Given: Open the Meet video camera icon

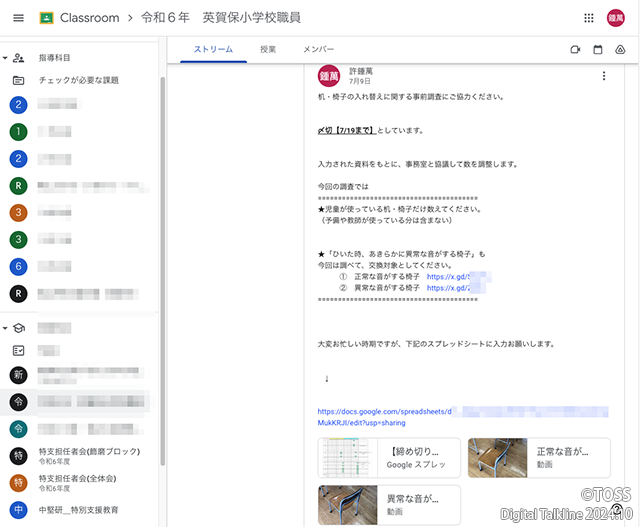Looking at the screenshot, I should point(575,49).
